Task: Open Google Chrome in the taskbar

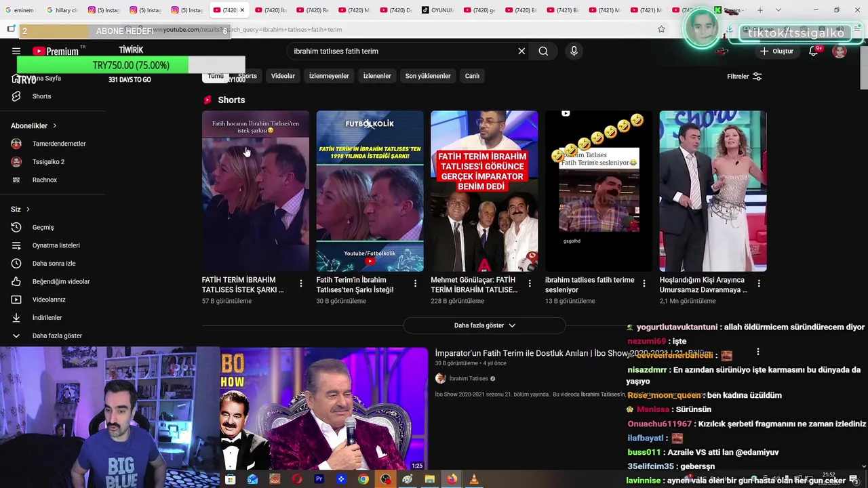Action: (x=363, y=479)
